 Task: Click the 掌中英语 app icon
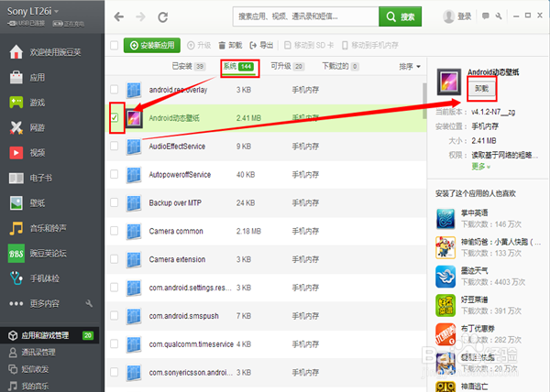[445, 219]
